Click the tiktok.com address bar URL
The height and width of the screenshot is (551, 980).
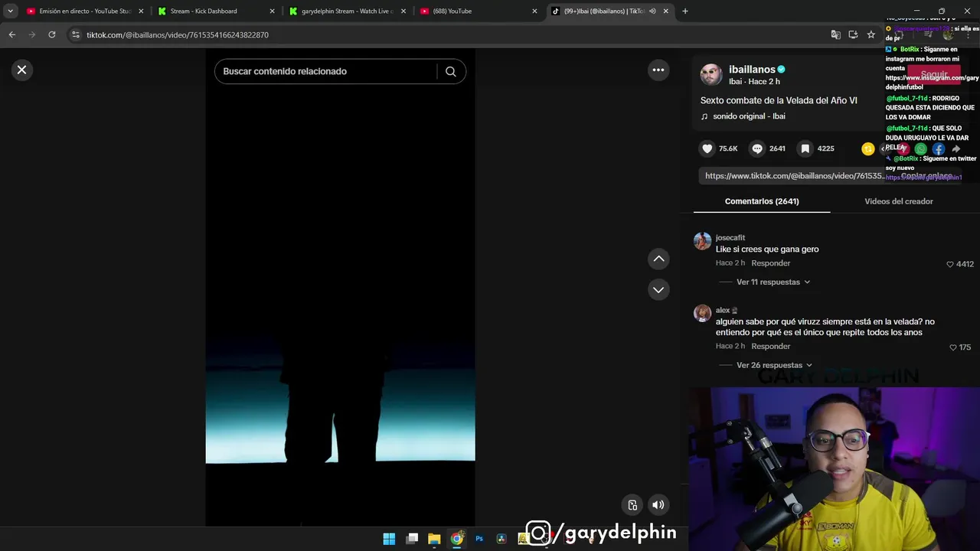(177, 35)
